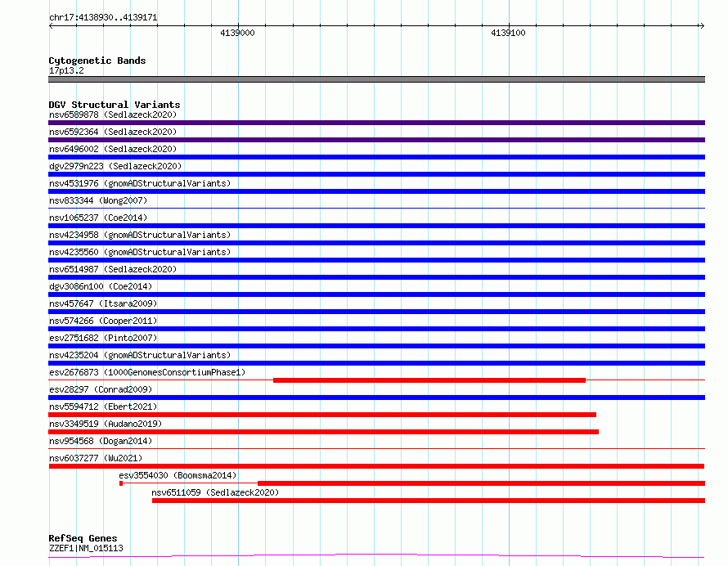Click the 17p13.2 band label
728x566 pixels.
(x=66, y=70)
